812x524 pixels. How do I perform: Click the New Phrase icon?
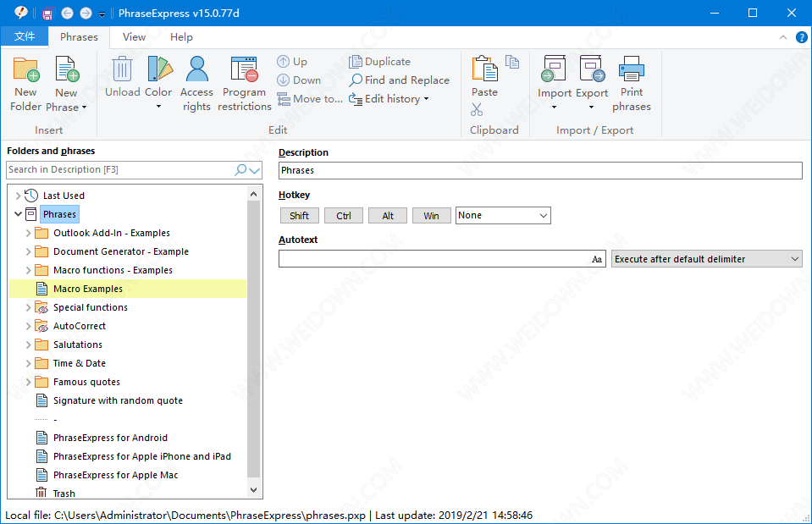coord(66,70)
